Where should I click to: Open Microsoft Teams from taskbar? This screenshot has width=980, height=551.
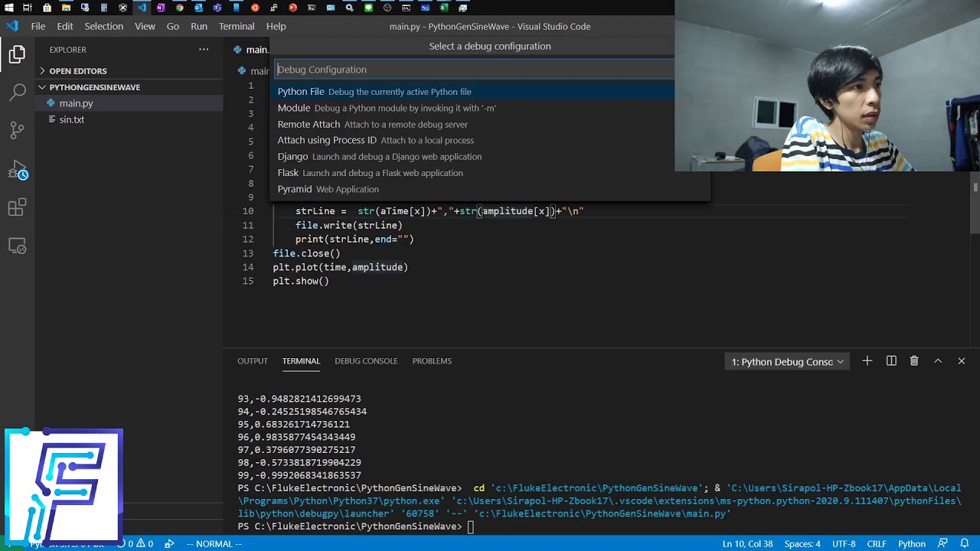(217, 8)
